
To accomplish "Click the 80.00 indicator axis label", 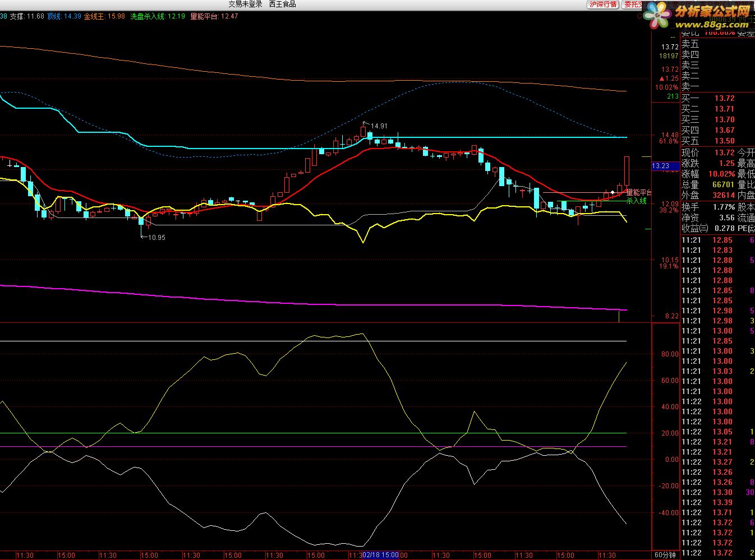I will [670, 354].
